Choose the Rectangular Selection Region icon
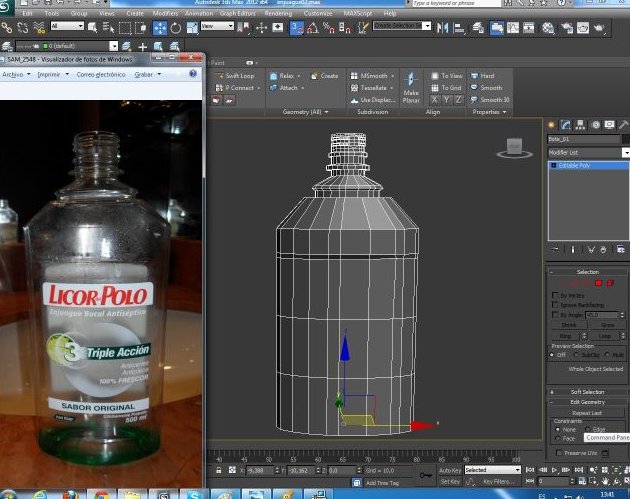 point(125,28)
